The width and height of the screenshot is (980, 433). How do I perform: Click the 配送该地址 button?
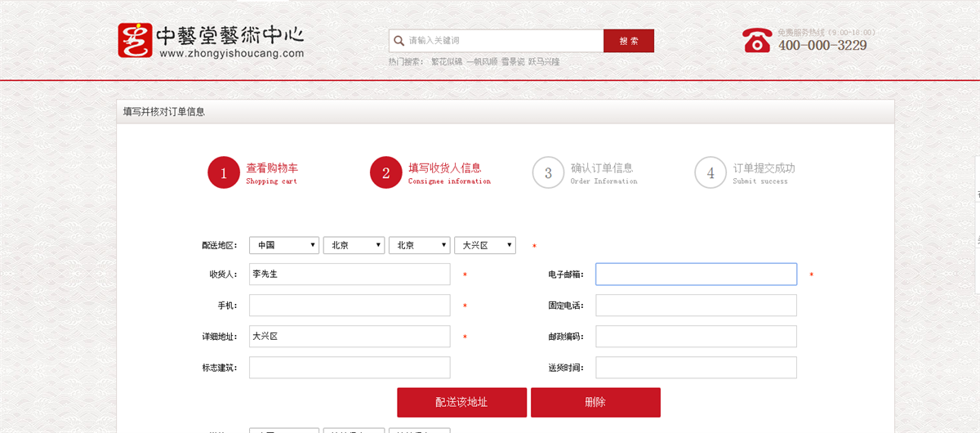461,402
